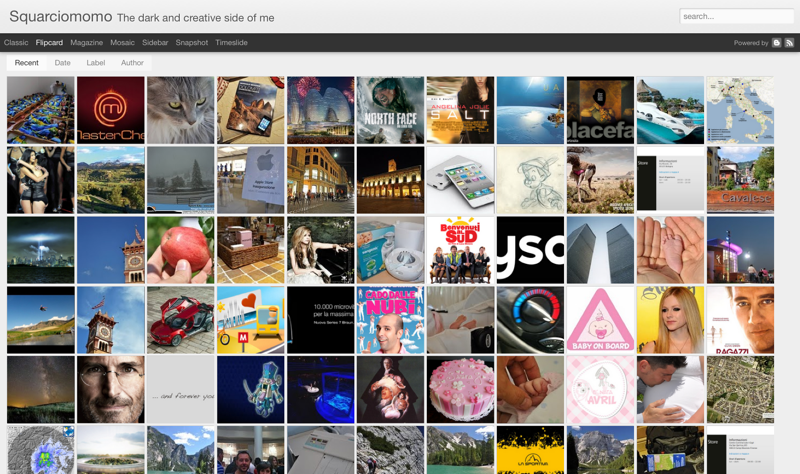800x474 pixels.
Task: Switch to the Sidebar view
Action: [155, 43]
